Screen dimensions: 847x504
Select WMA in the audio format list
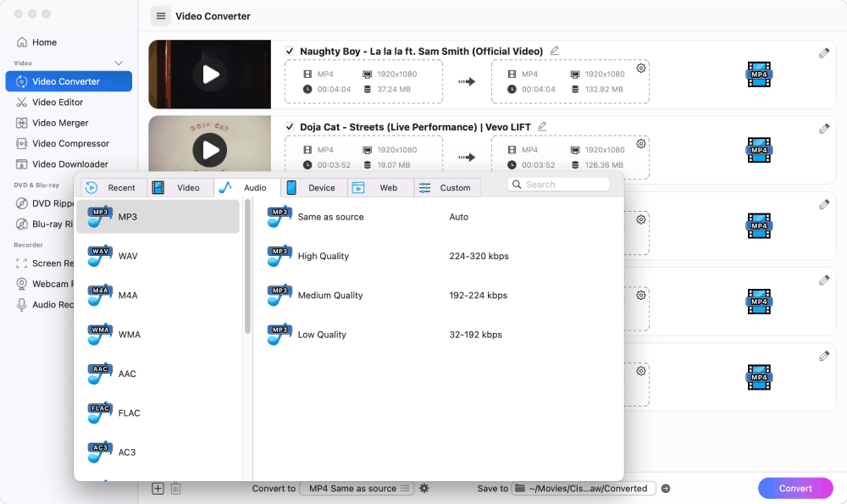point(158,335)
